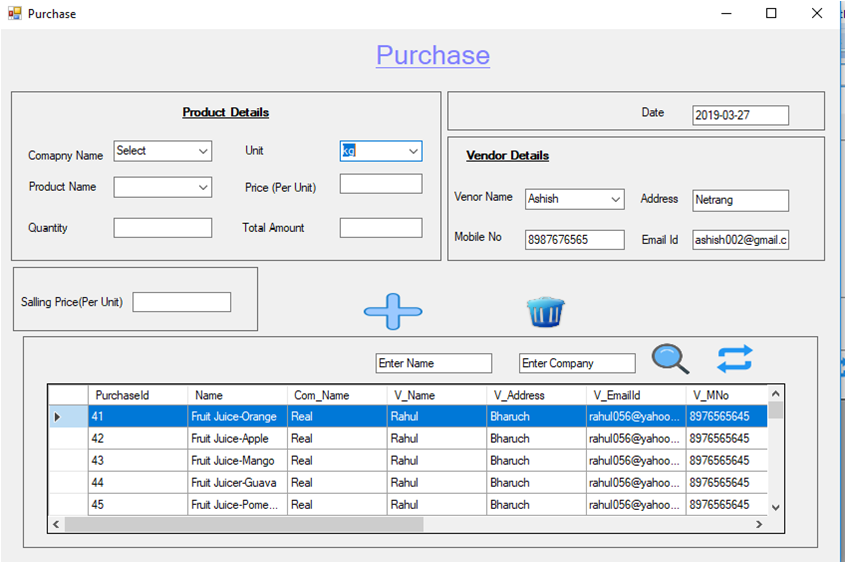
Task: Click the grid scroll left arrow
Action: tap(56, 524)
